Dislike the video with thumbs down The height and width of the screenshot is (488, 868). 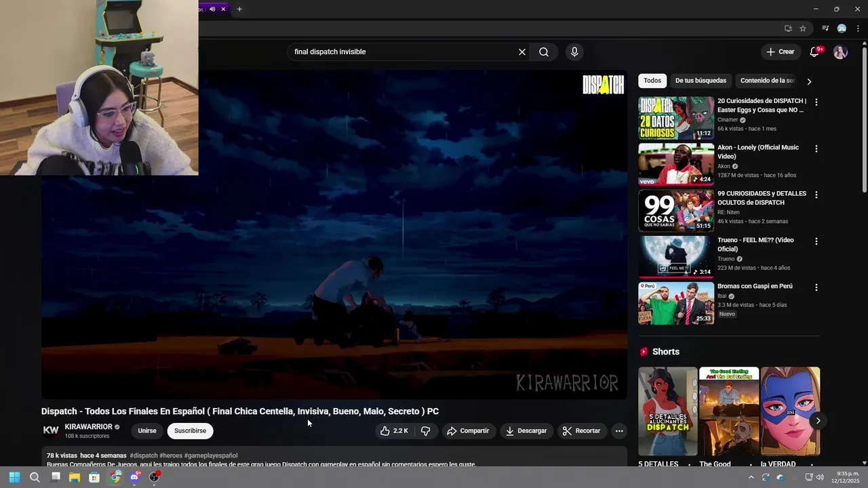tap(426, 431)
